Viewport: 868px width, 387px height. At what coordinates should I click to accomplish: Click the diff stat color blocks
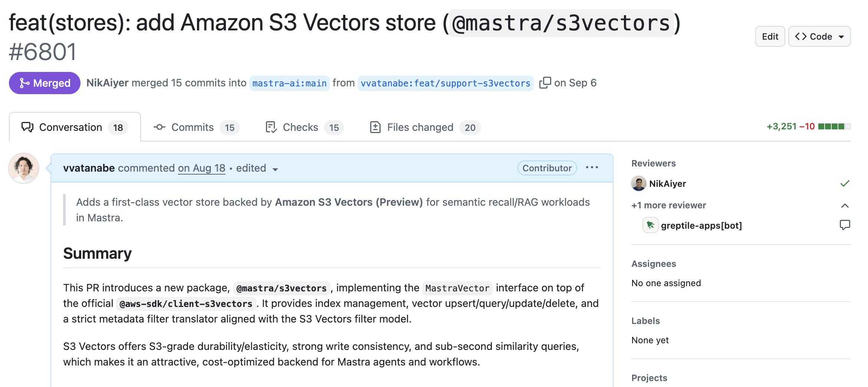click(x=834, y=127)
